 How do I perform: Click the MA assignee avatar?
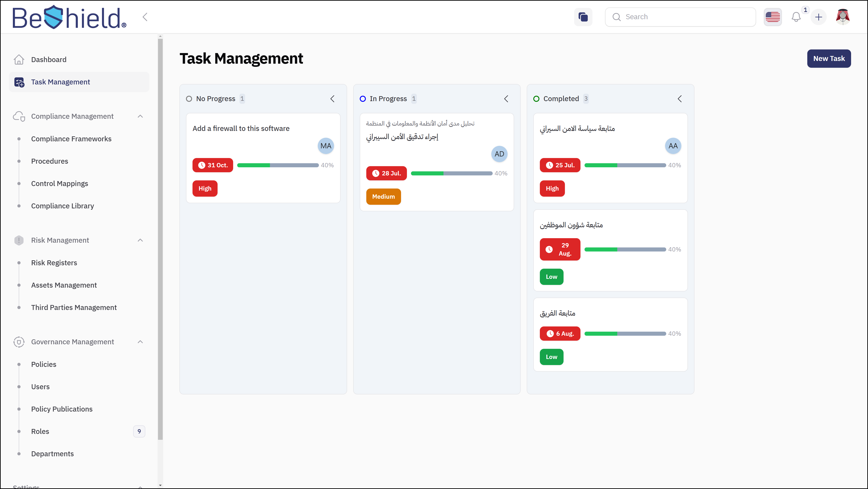(325, 146)
